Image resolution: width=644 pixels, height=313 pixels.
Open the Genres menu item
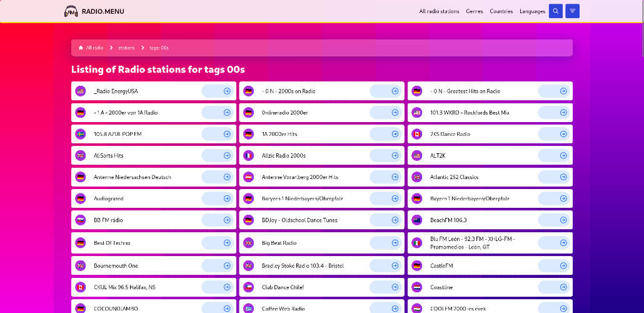tap(475, 11)
